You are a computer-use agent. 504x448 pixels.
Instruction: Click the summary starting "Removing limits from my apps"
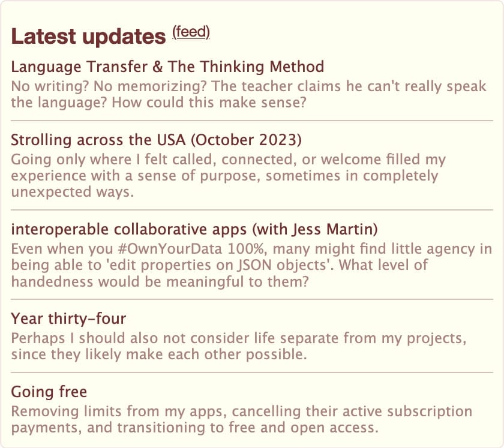242,420
